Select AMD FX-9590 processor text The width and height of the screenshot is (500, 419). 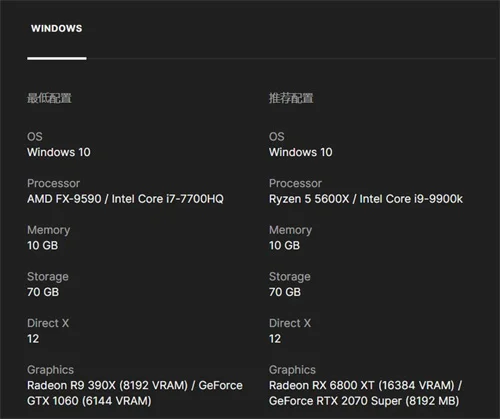tap(64, 199)
